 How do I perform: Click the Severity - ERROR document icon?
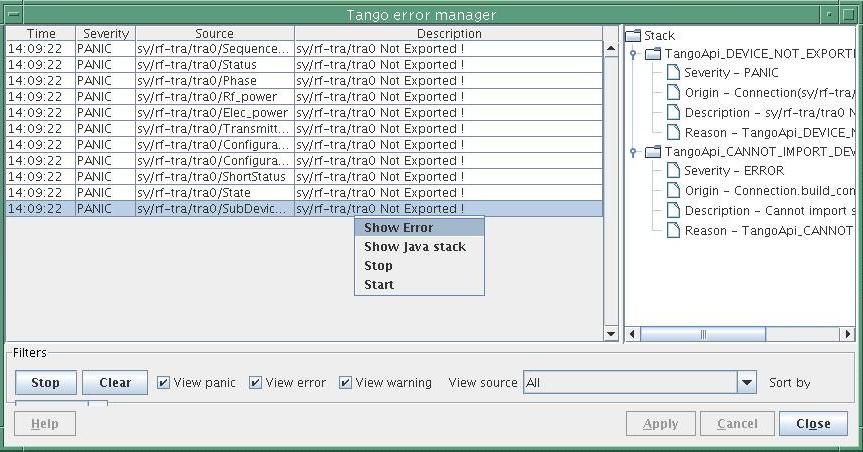[x=673, y=170]
